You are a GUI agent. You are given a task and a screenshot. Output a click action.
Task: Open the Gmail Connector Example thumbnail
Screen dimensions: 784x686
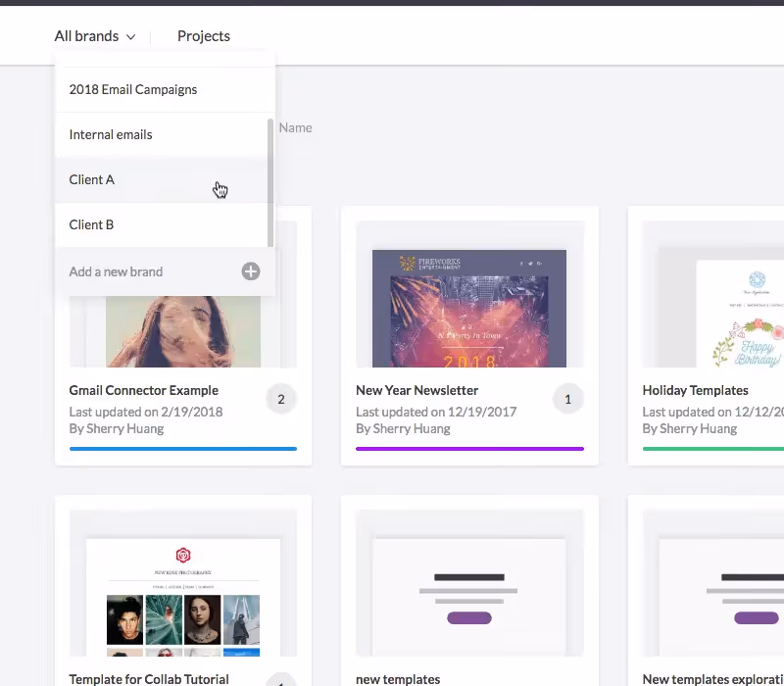coord(183,331)
